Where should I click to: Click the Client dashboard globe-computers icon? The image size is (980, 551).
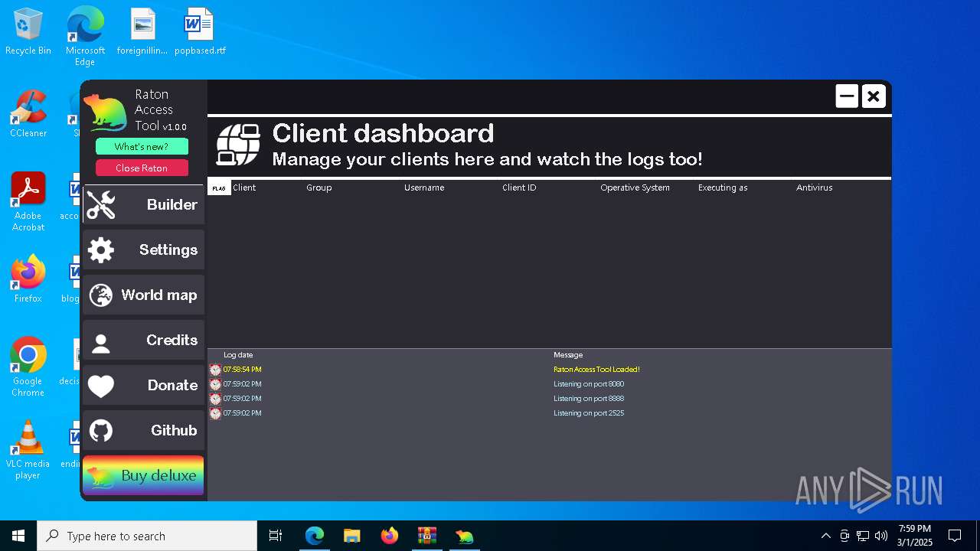[238, 144]
